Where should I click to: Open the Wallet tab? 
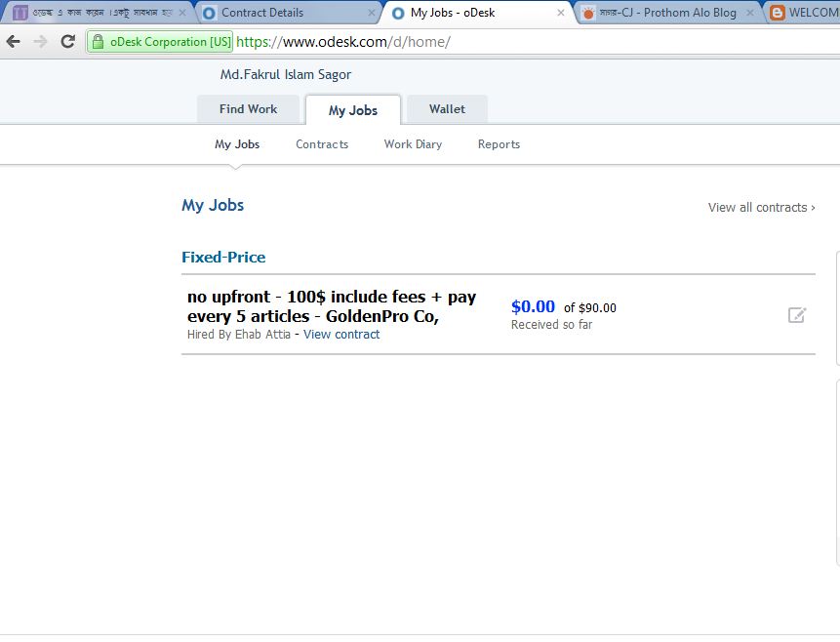click(x=448, y=109)
